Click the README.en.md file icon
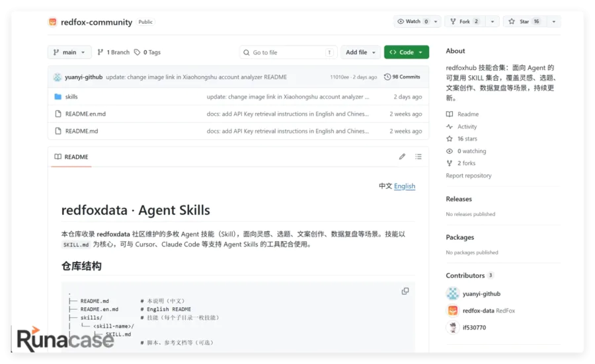 tap(58, 114)
